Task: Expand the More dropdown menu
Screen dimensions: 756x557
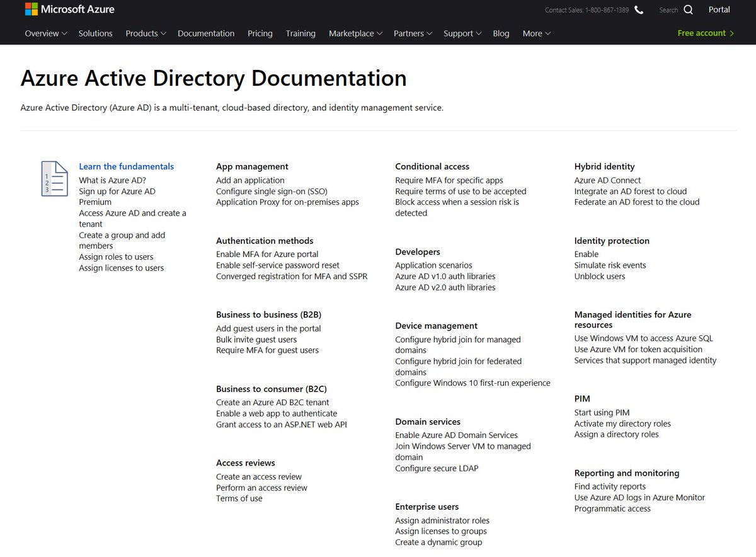Action: pos(536,33)
